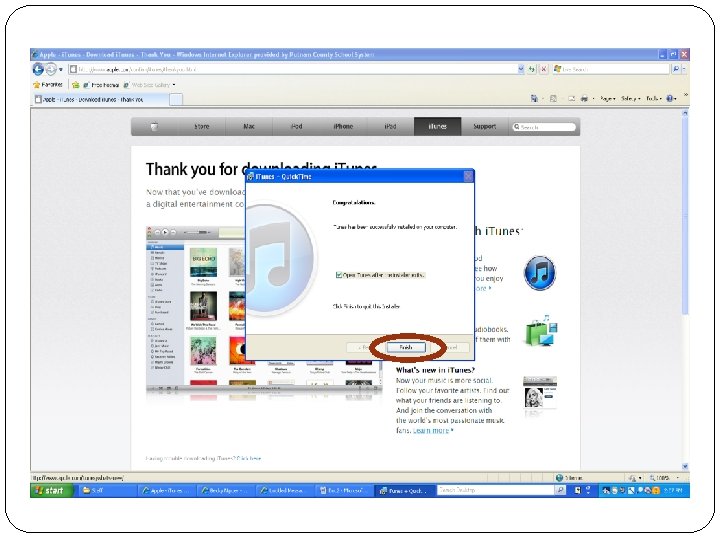The width and height of the screenshot is (720, 540).
Task: Open the Mac tab in Apple navigation
Action: [249, 126]
